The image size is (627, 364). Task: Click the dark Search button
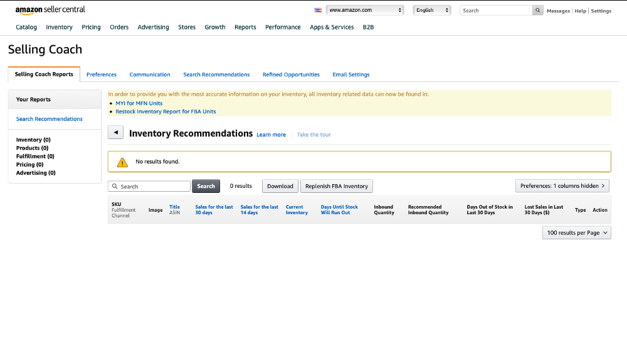click(206, 186)
